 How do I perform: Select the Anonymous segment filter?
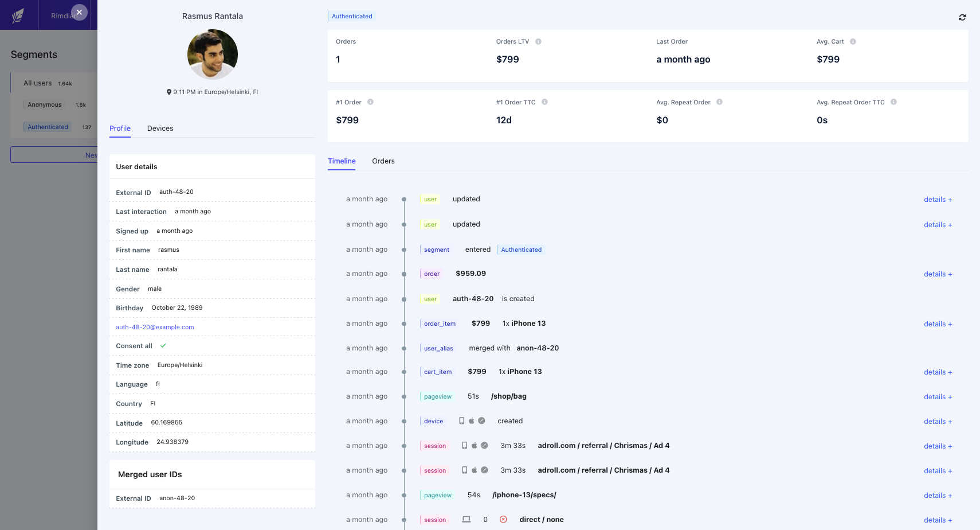44,104
